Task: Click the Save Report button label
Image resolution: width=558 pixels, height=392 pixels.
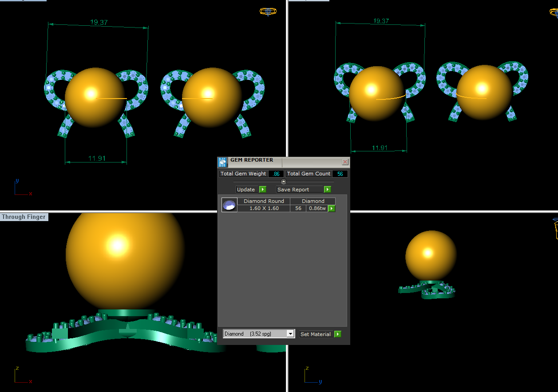Action: [293, 190]
